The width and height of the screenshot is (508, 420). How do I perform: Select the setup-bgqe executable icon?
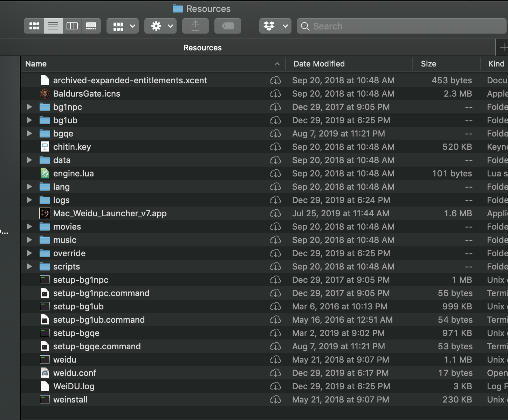pyautogui.click(x=45, y=333)
